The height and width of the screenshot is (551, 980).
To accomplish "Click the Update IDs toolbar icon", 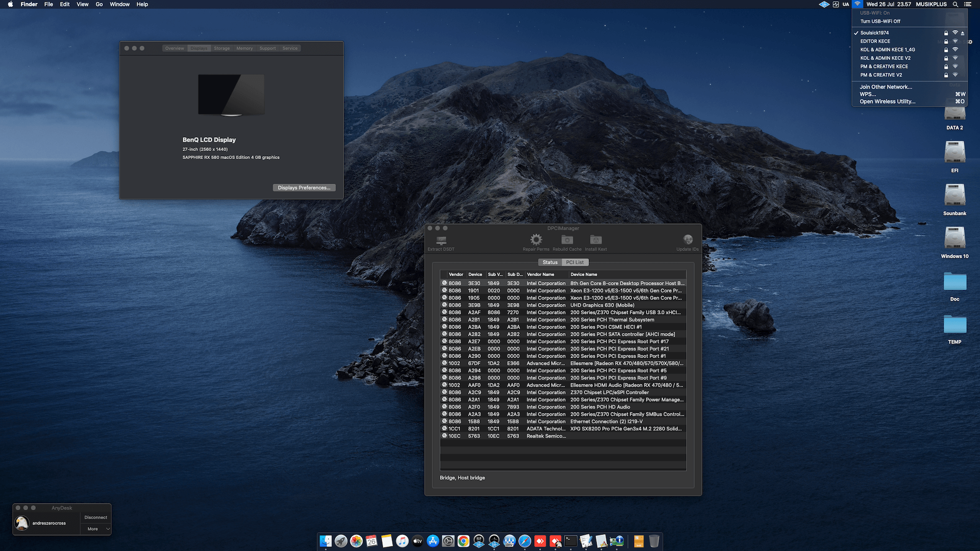I will [688, 240].
